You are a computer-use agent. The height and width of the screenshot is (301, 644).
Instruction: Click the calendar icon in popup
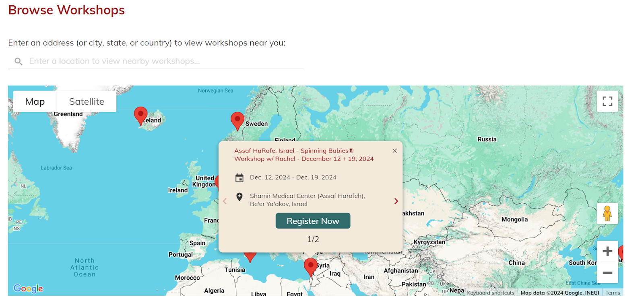(239, 178)
